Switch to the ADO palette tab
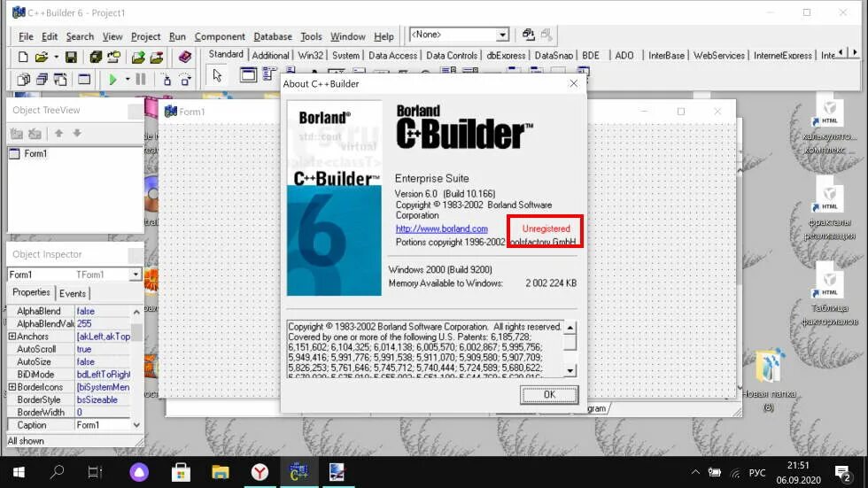This screenshot has width=868, height=488. 624,55
